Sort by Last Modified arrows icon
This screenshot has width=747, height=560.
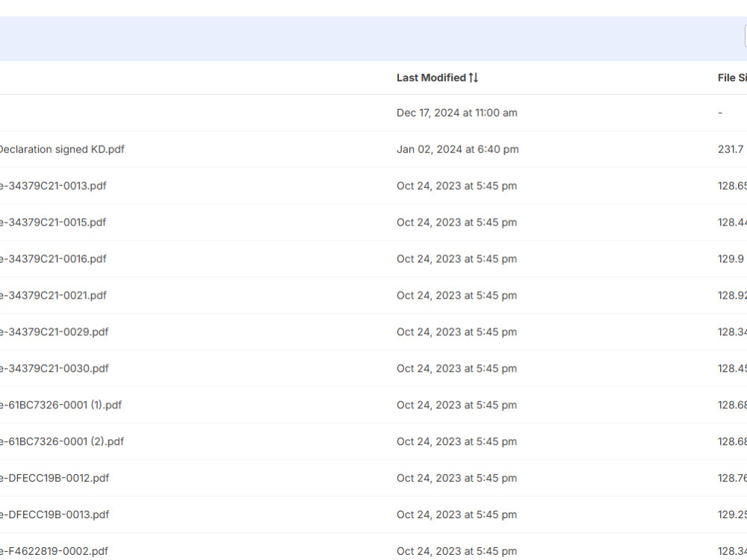pos(473,78)
